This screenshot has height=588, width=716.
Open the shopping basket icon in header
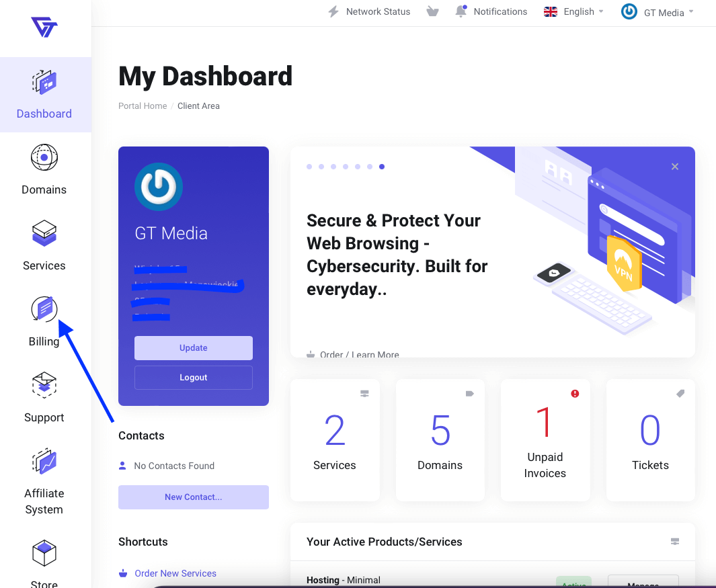click(432, 11)
